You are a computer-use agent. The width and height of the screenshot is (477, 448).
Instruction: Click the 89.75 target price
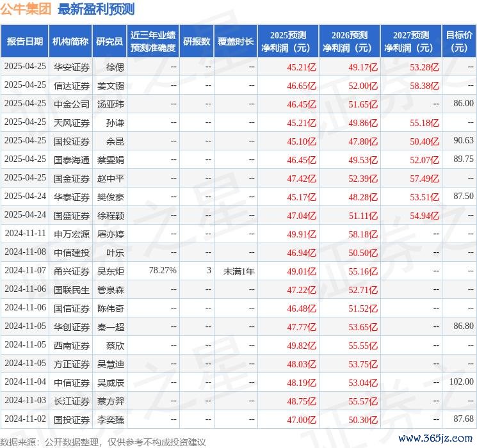(464, 159)
